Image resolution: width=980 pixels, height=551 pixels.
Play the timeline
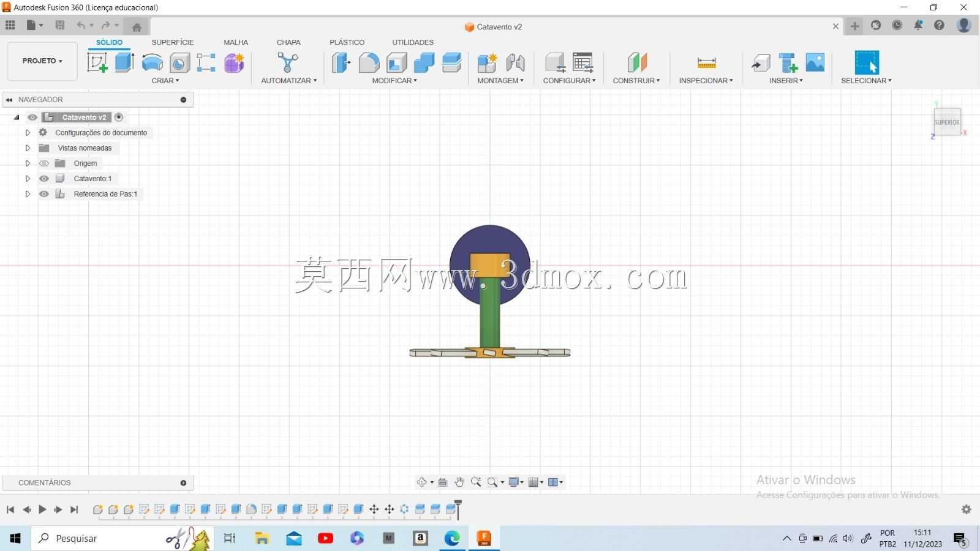pos(42,509)
